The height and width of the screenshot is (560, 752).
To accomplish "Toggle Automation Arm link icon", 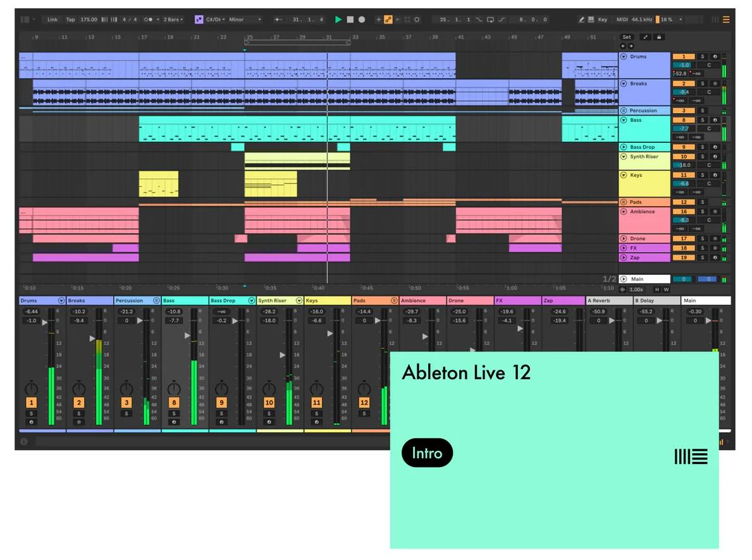I will [388, 20].
